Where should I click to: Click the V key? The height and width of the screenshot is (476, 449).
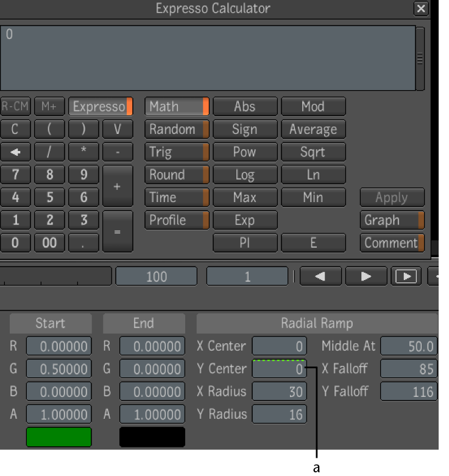pos(118,129)
